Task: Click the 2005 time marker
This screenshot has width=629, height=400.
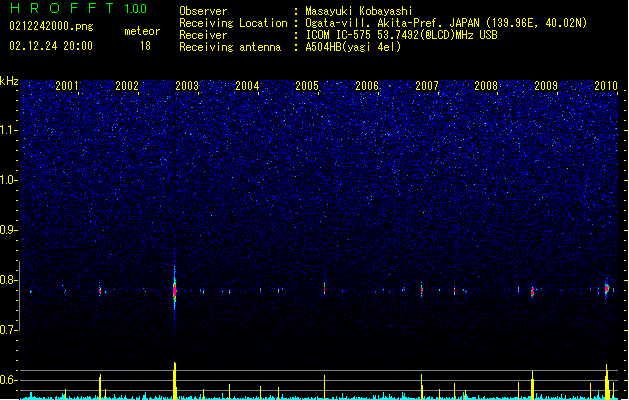Action: click(307, 86)
